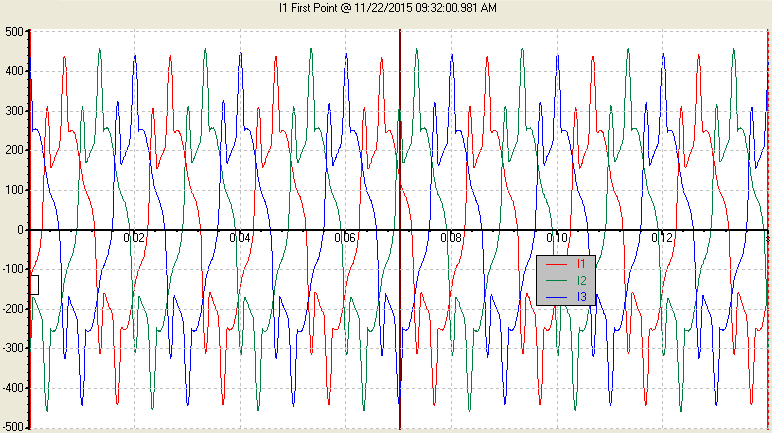Select the red I1 legend line swatch
The image size is (772, 433).
pos(556,265)
